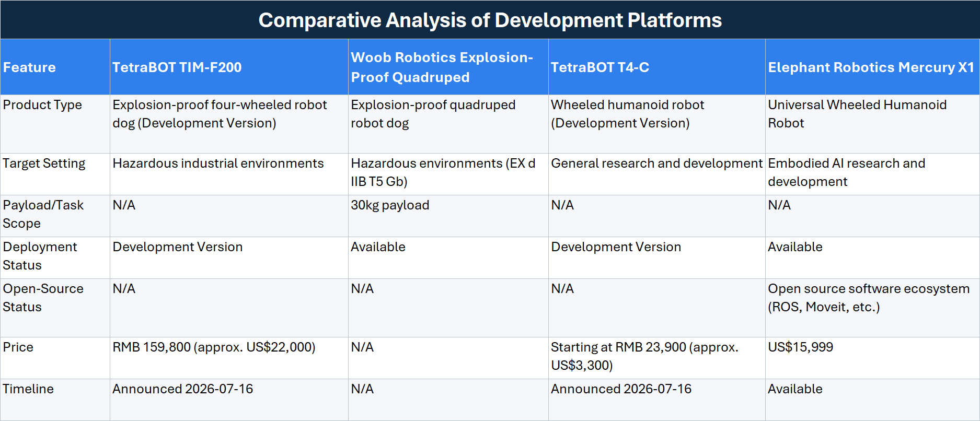The height and width of the screenshot is (421, 980).
Task: Select the 'Elephant Robotics Mercury X1' header
Action: 872,67
